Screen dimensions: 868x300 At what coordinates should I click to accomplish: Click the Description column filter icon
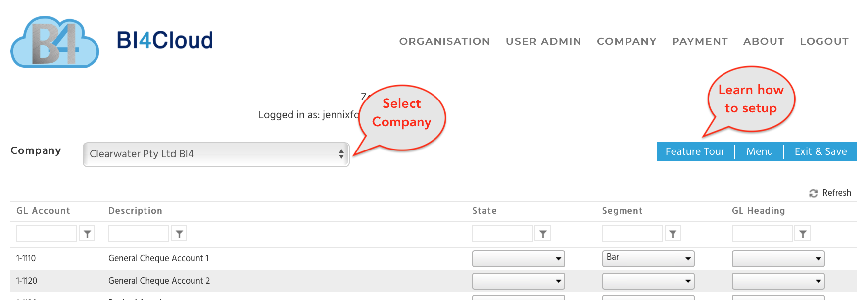tap(179, 234)
